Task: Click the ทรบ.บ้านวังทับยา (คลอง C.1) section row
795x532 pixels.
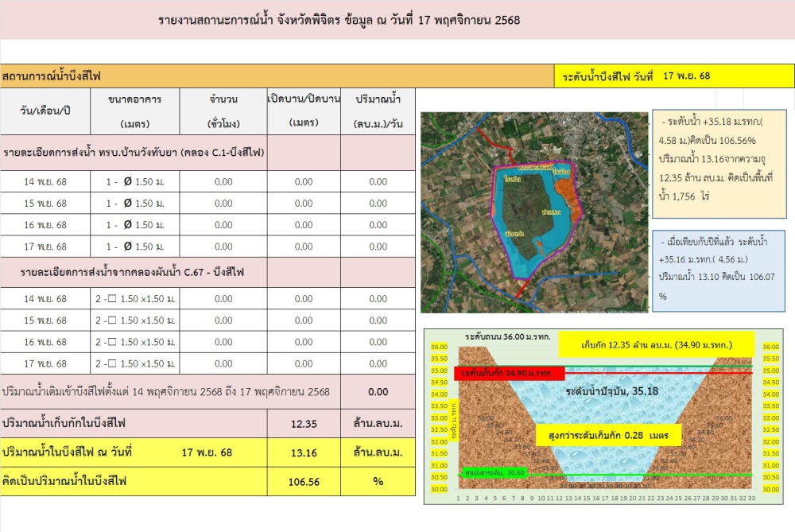Action: [134, 152]
